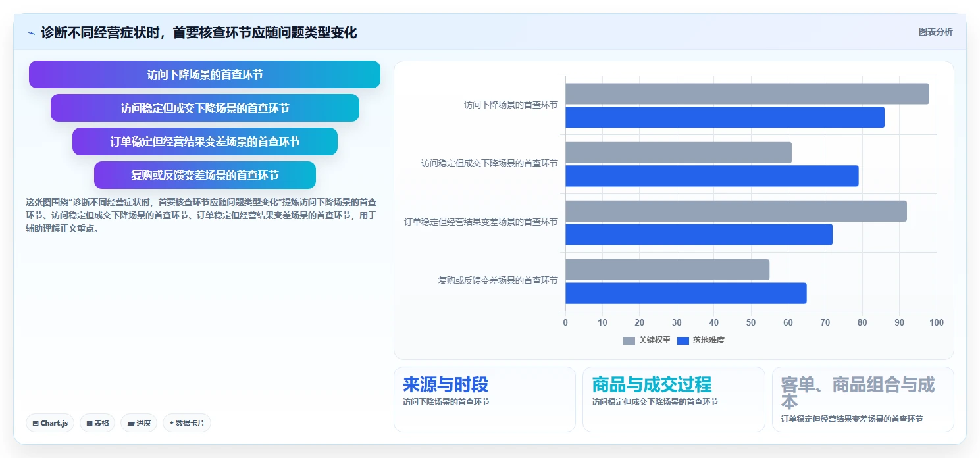
Task: Click blue 落地难度 bar for 访问下降场景
Action: [725, 117]
